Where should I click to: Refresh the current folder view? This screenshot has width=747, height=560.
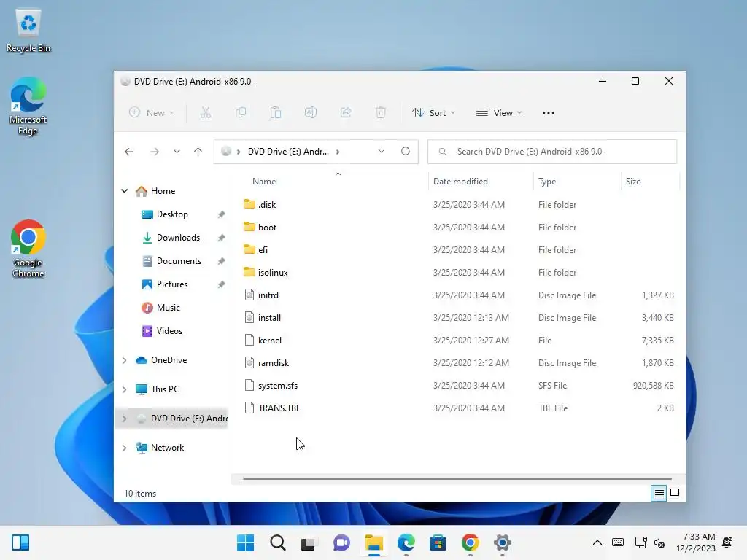click(406, 151)
